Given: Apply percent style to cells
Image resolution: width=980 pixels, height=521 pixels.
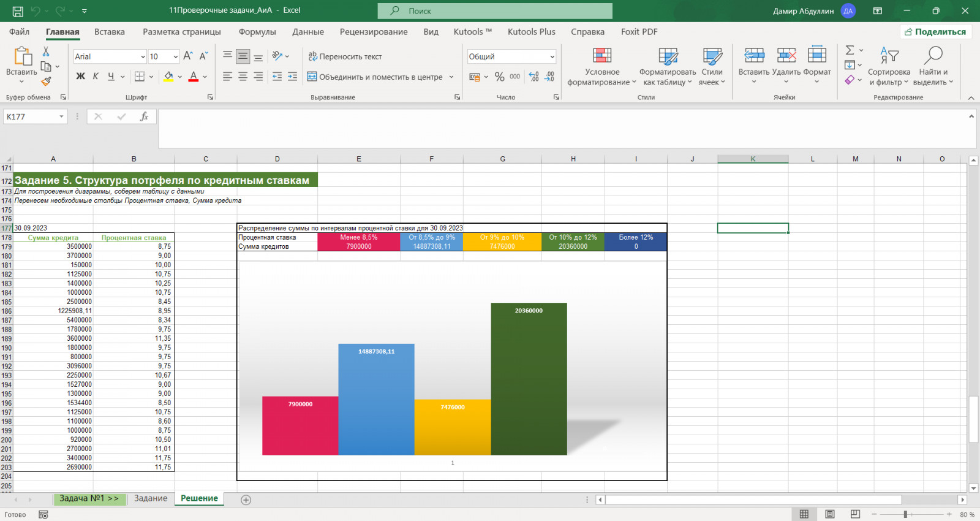Looking at the screenshot, I should point(500,77).
